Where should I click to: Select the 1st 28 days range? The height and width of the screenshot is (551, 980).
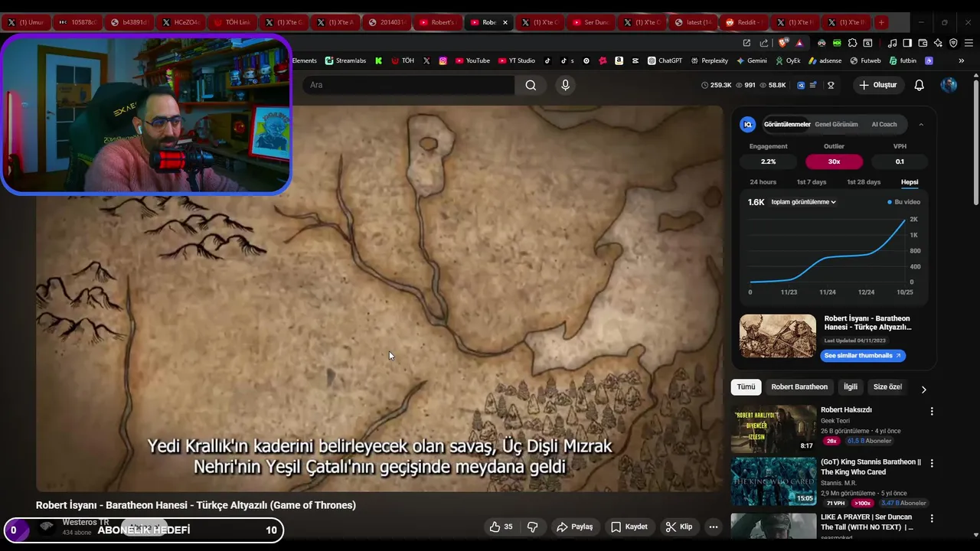coord(864,182)
